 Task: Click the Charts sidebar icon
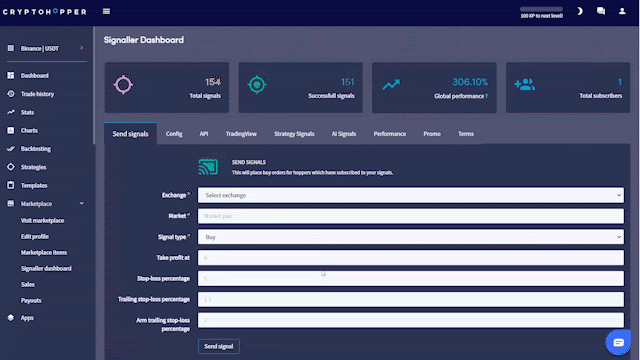pyautogui.click(x=11, y=131)
